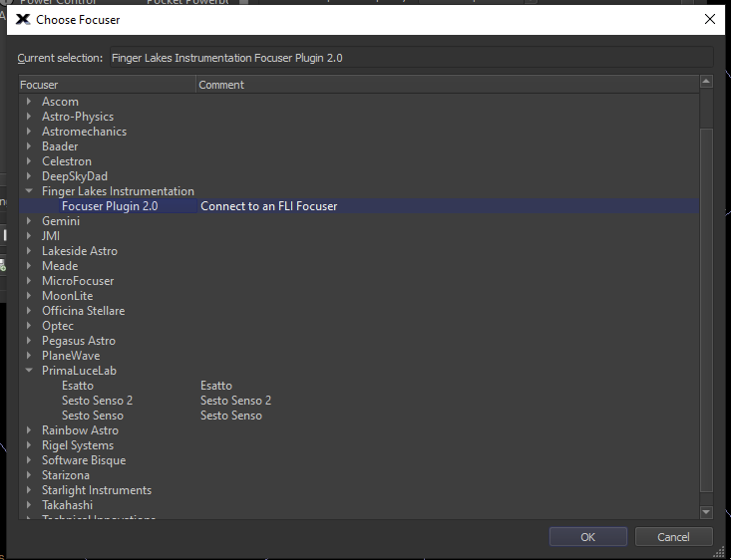Close the Choose Focuser dialog window

click(x=709, y=19)
